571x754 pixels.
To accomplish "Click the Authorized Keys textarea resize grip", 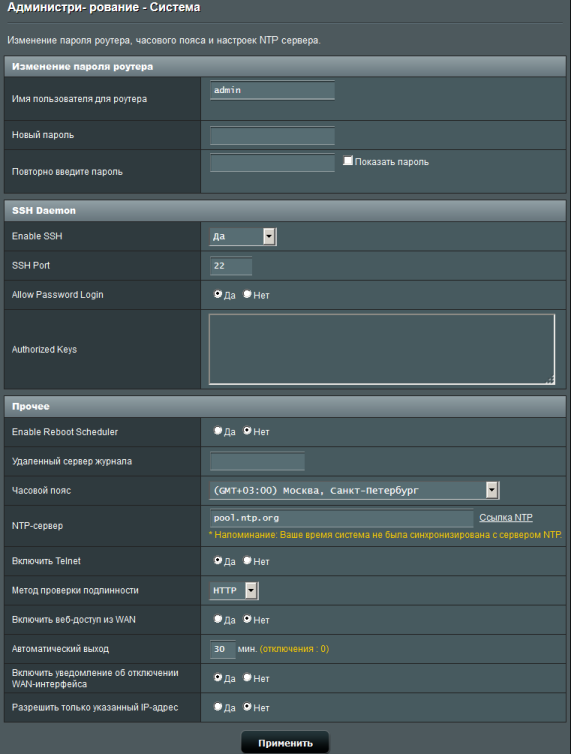I will (x=550, y=380).
